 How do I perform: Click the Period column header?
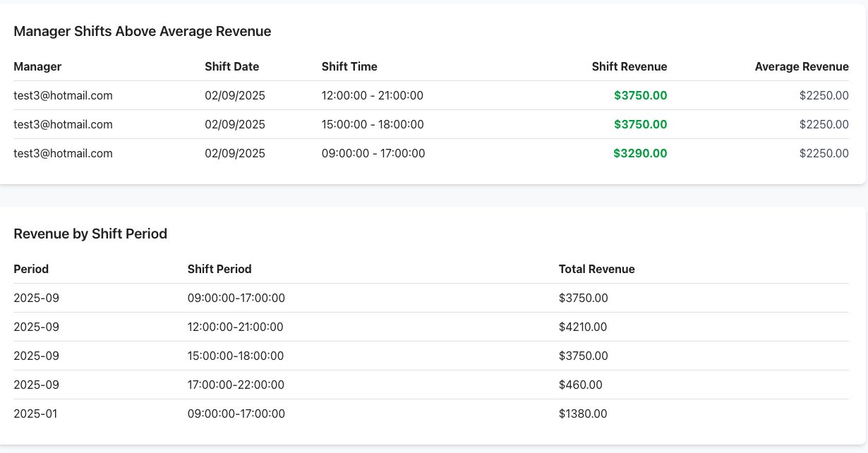(x=31, y=269)
